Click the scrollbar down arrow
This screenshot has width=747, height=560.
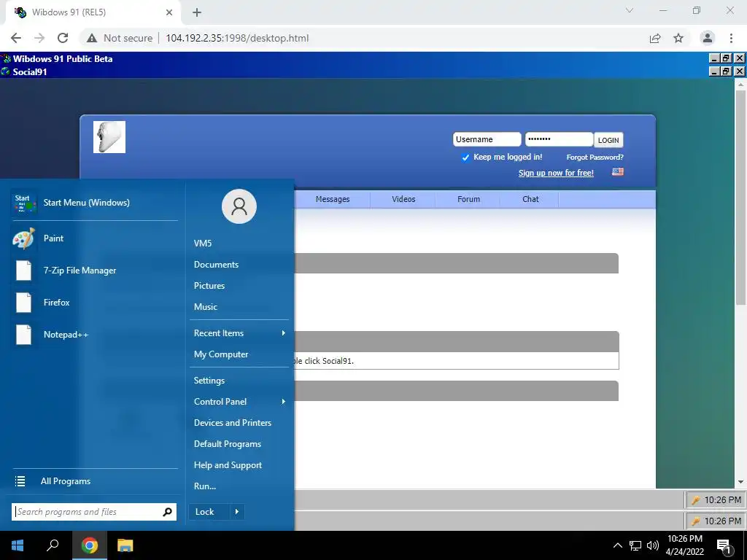(x=740, y=483)
